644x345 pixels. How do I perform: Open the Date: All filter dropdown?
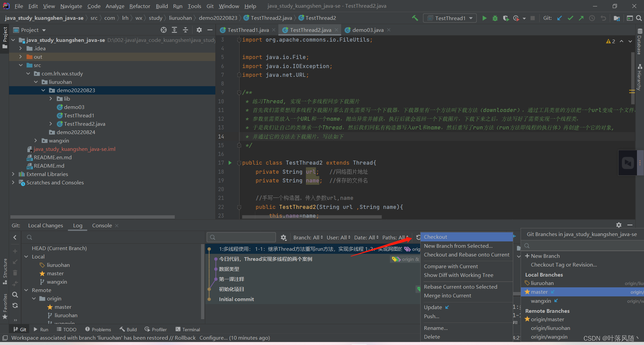click(x=366, y=237)
